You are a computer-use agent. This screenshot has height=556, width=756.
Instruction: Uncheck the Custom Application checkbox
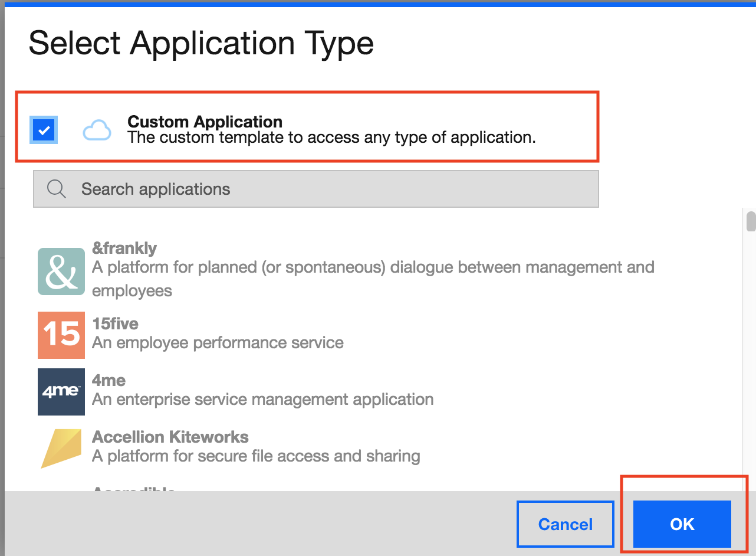(44, 130)
